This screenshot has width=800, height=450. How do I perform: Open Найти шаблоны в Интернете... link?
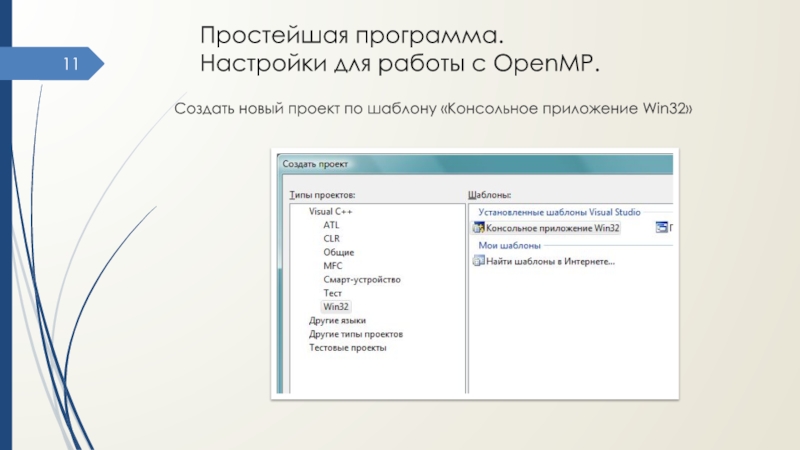[550, 261]
